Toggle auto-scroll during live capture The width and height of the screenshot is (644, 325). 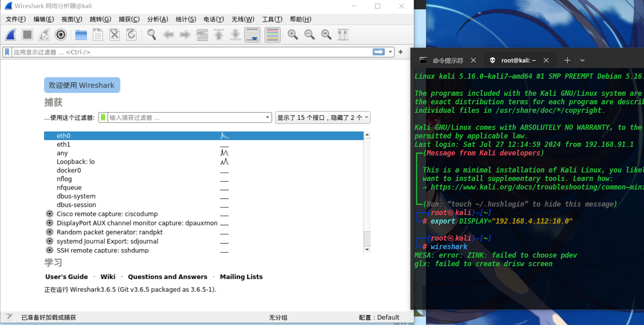click(x=252, y=35)
